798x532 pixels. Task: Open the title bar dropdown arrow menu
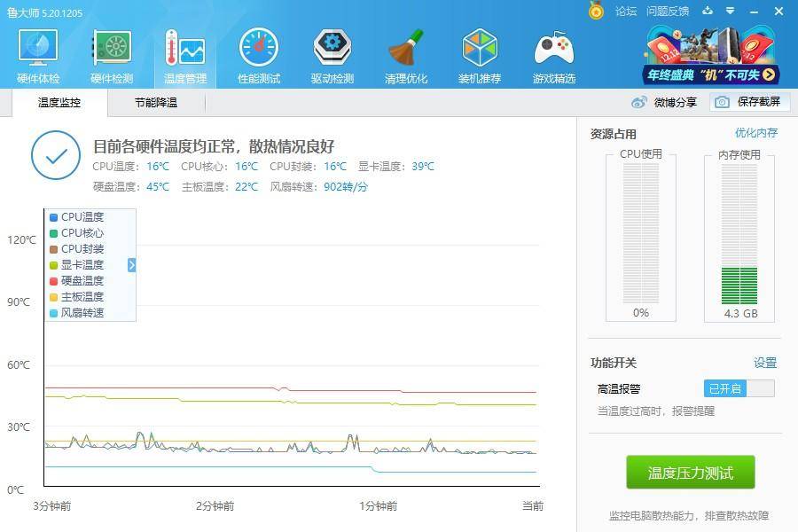pyautogui.click(x=731, y=12)
